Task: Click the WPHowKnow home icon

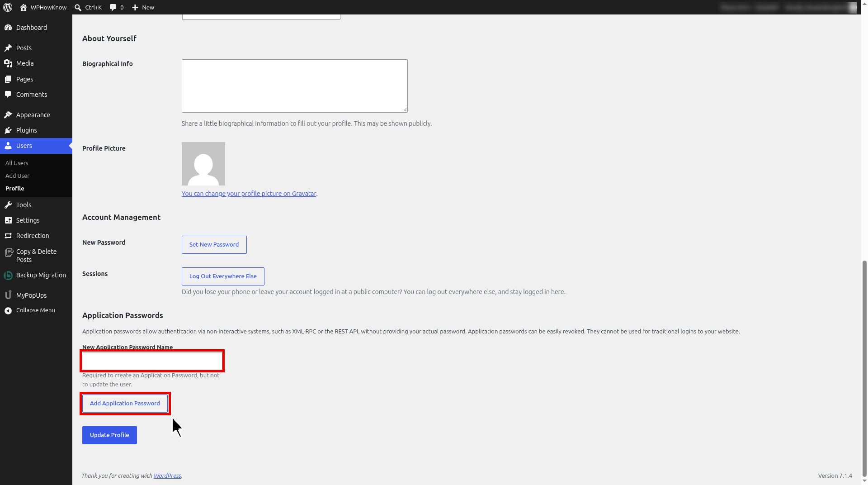Action: click(24, 7)
